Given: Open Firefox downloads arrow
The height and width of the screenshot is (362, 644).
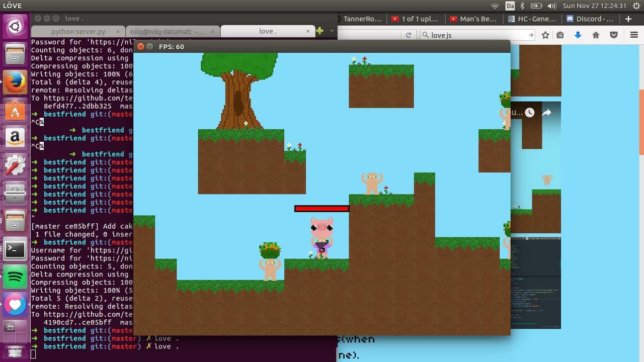Looking at the screenshot, I should coord(578,35).
